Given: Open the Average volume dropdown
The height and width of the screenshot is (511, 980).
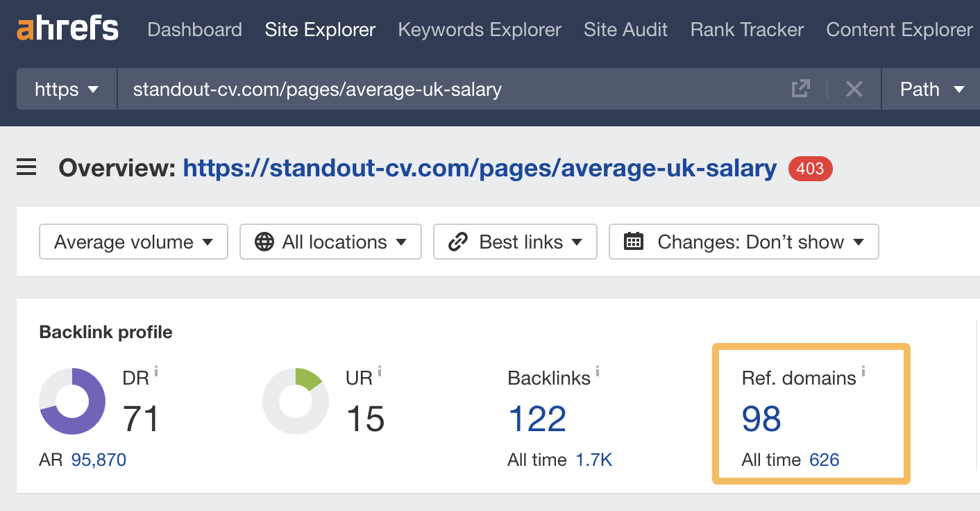Looking at the screenshot, I should [x=133, y=242].
